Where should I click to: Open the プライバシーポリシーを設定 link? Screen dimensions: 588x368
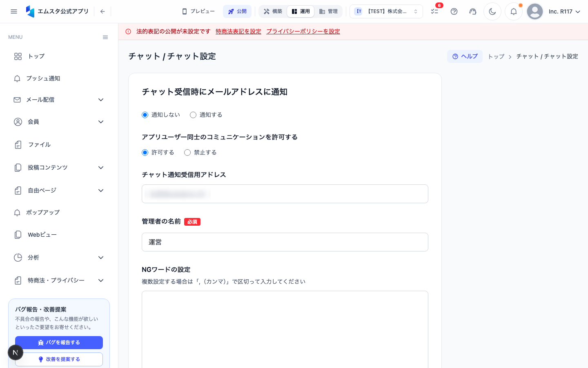point(303,31)
